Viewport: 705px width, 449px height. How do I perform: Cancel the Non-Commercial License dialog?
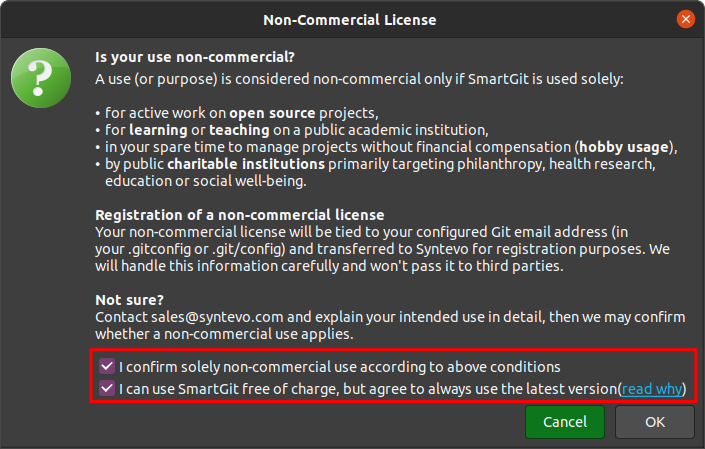565,422
